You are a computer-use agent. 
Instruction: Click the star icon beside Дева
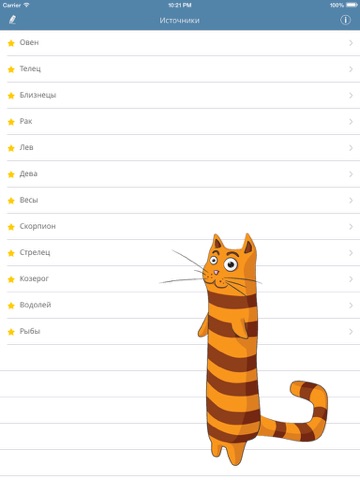[x=11, y=174]
